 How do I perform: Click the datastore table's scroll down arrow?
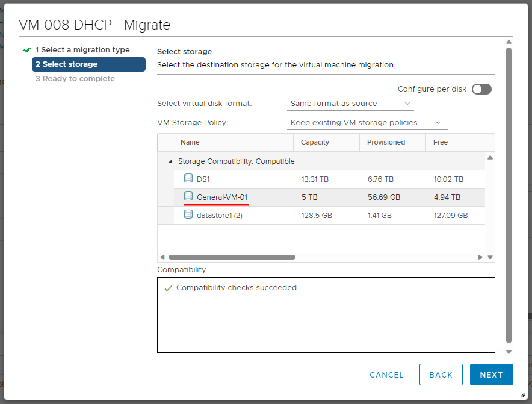490,257
